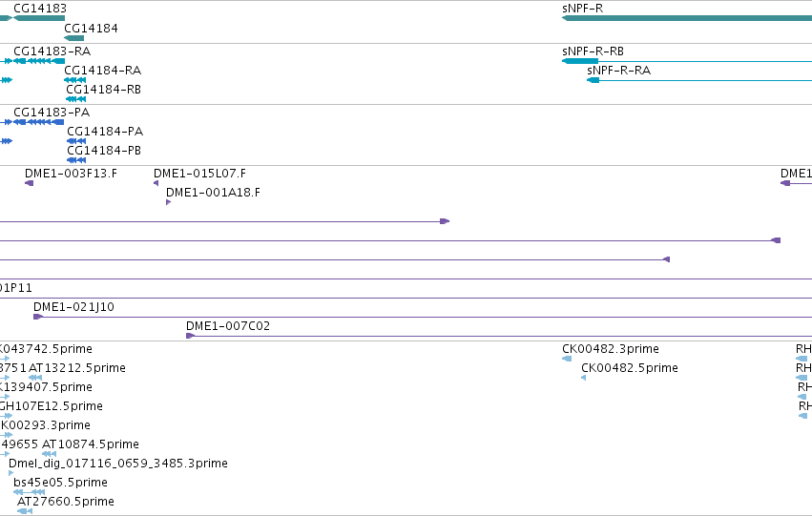This screenshot has height=516, width=812.
Task: Click the sNPF-R-RA transcript glyph
Action: tap(699, 80)
